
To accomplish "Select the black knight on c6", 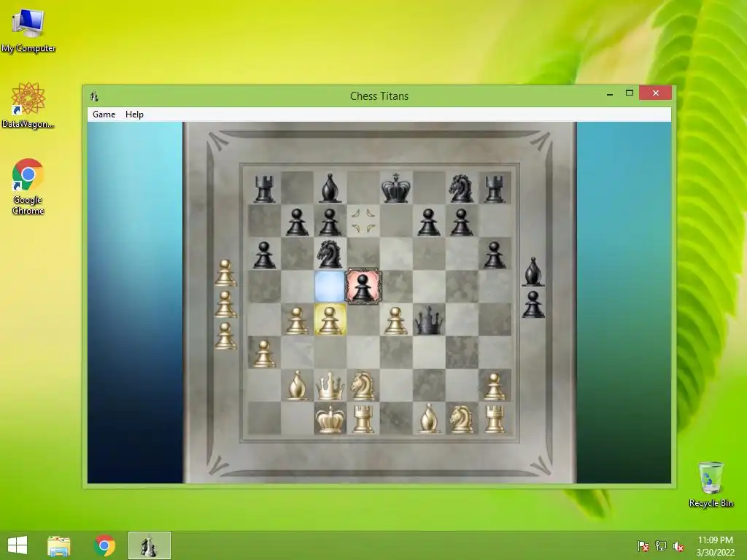I will click(x=330, y=254).
